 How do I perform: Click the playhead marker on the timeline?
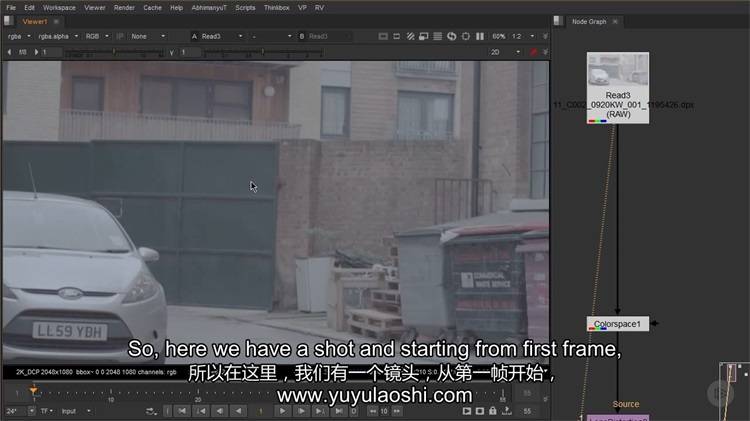[x=33, y=391]
